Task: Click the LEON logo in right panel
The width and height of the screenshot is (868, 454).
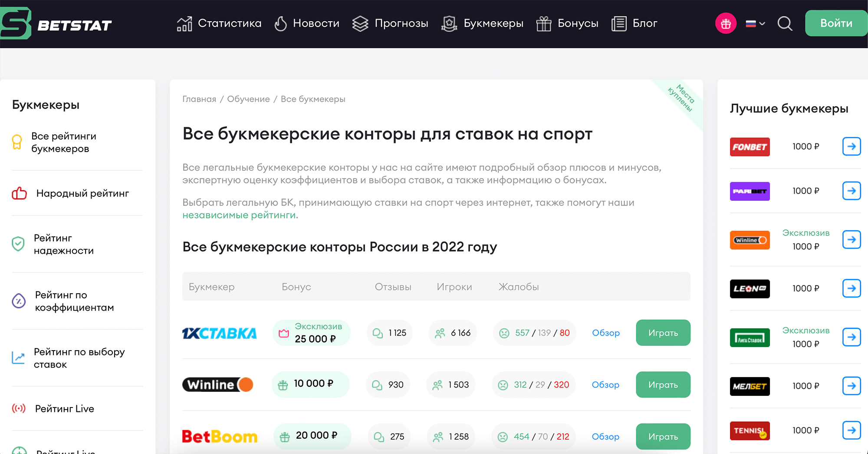Action: pos(750,289)
